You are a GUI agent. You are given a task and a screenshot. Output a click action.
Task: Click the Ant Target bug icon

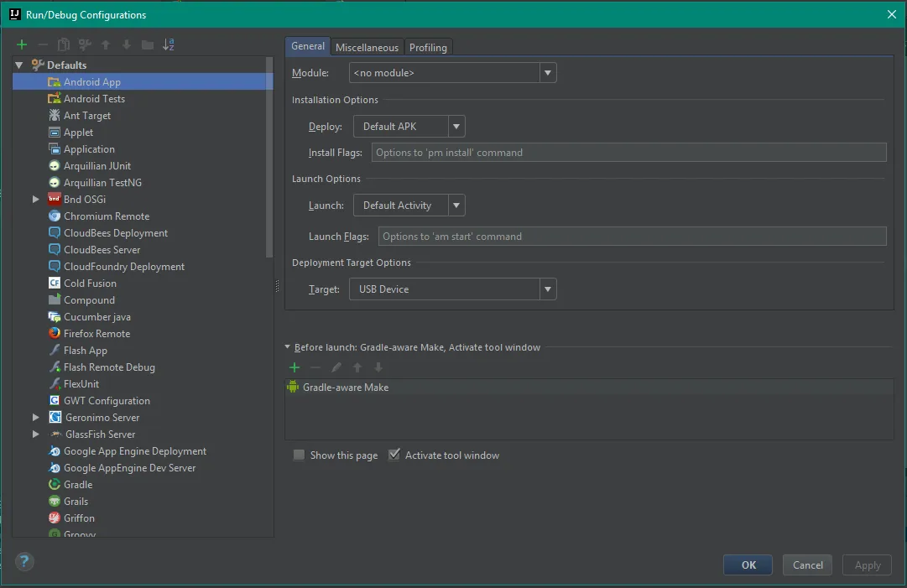point(55,115)
